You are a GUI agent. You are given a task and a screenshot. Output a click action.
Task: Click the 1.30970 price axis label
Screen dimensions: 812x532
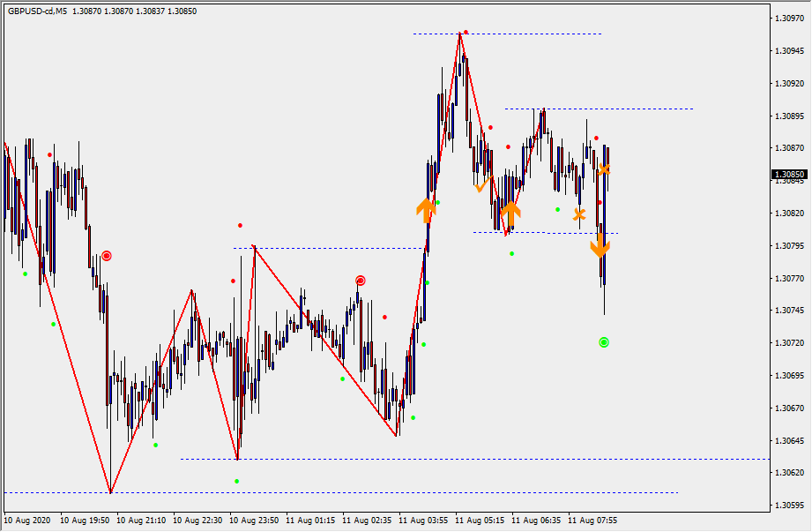tap(788, 18)
